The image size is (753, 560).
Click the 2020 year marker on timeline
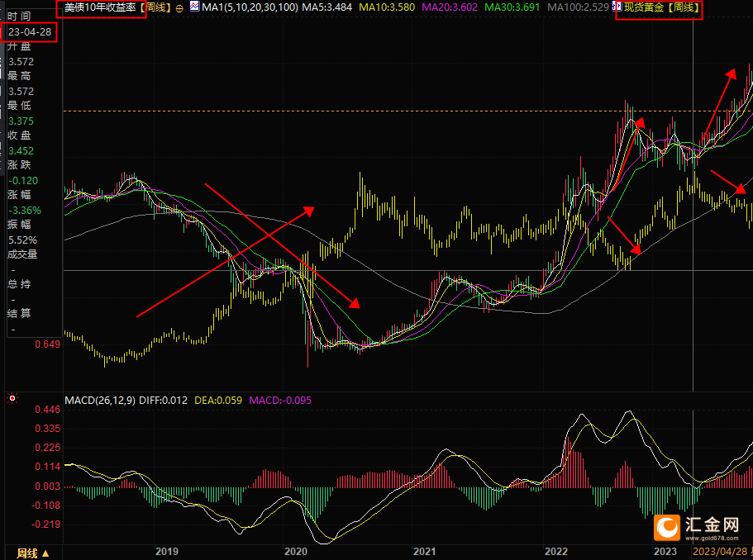pos(295,551)
